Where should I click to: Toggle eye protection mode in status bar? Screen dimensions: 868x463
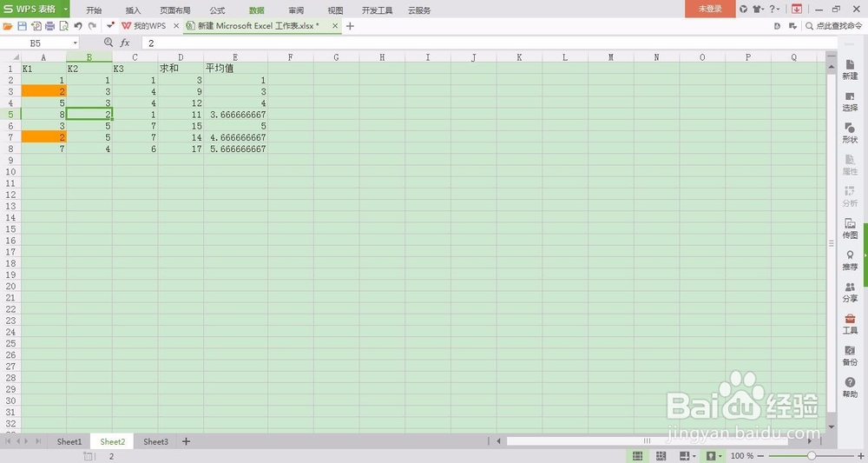tap(711, 456)
